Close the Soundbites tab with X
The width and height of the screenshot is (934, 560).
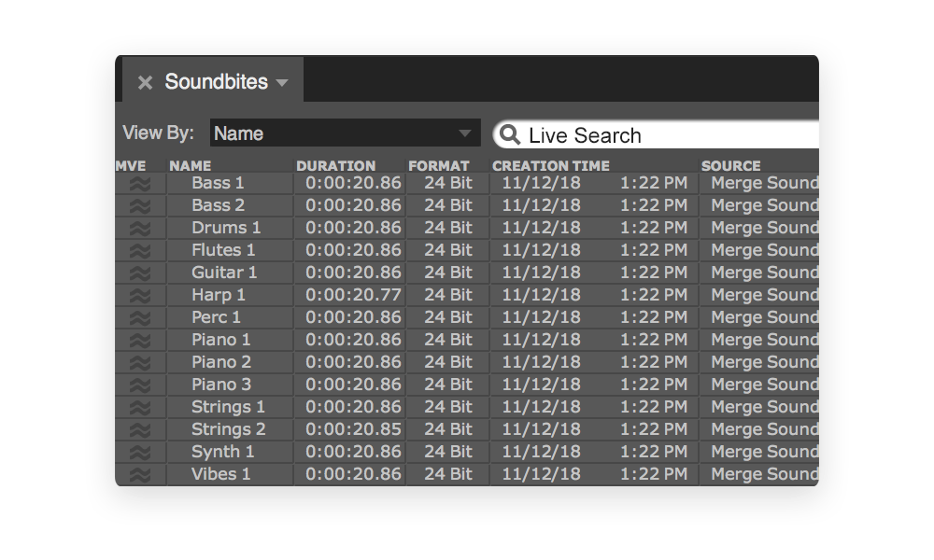pyautogui.click(x=145, y=82)
